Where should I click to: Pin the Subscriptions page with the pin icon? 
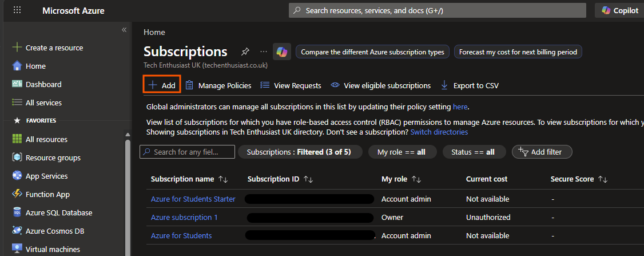coord(245,52)
